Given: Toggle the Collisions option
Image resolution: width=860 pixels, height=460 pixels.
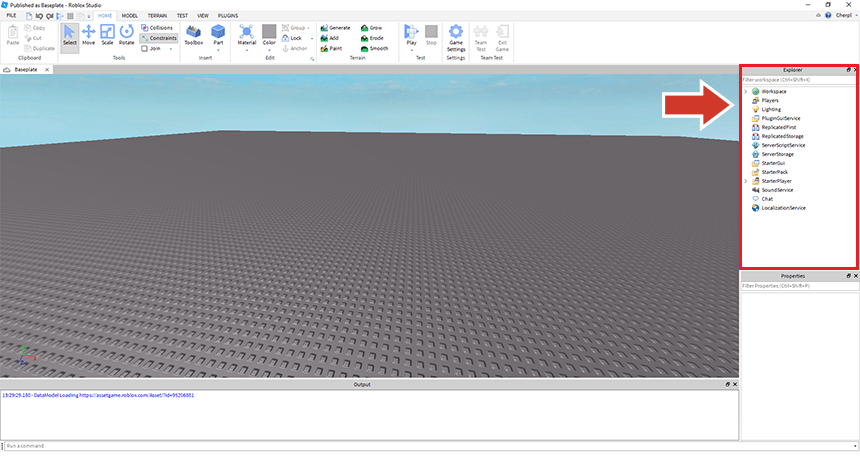Looking at the screenshot, I should tap(157, 27).
